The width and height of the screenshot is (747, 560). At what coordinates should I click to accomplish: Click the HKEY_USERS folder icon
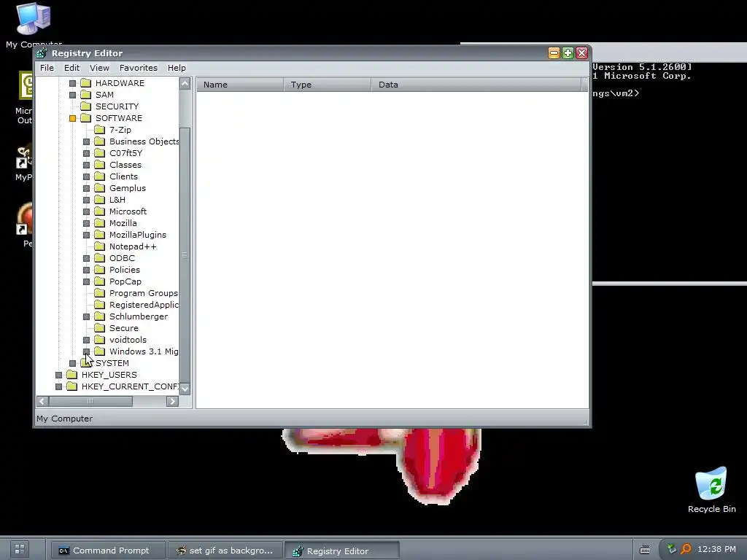(x=72, y=375)
